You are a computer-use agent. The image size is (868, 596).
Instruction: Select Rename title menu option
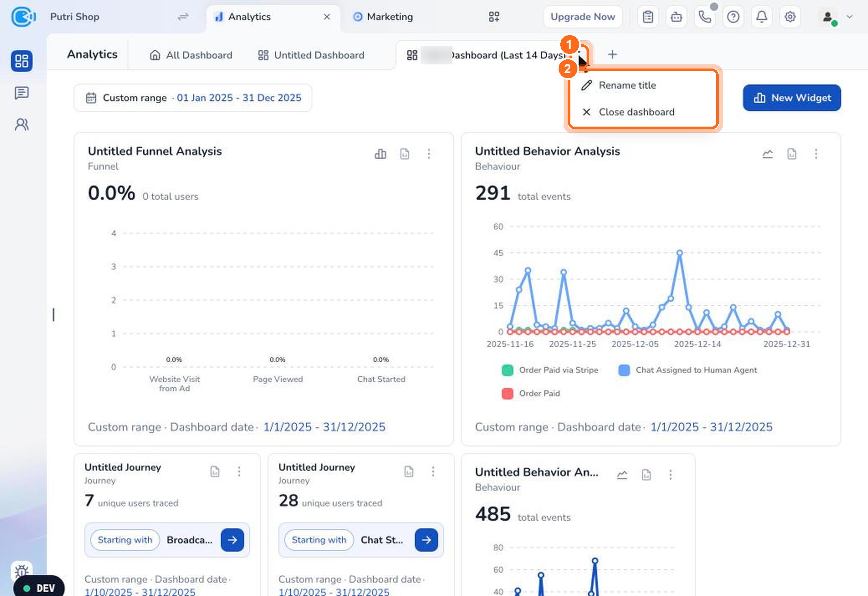tap(644, 85)
